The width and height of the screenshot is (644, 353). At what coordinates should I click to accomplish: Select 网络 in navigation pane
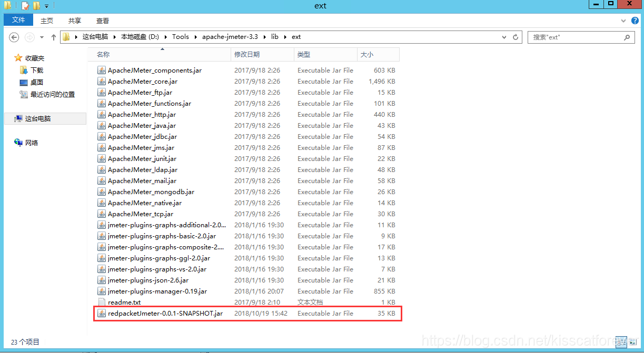(x=32, y=143)
